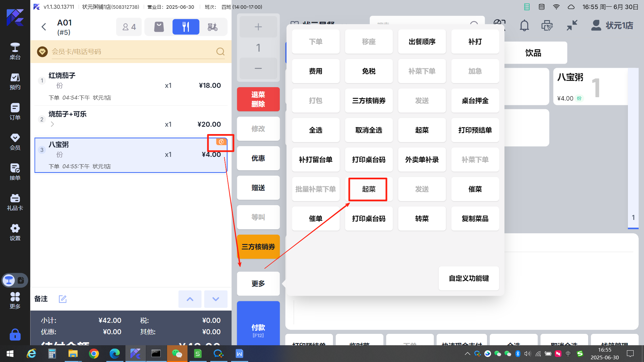Expand the 烧茄子+可乐 combo chevron
This screenshot has width=644, height=362.
[52, 124]
